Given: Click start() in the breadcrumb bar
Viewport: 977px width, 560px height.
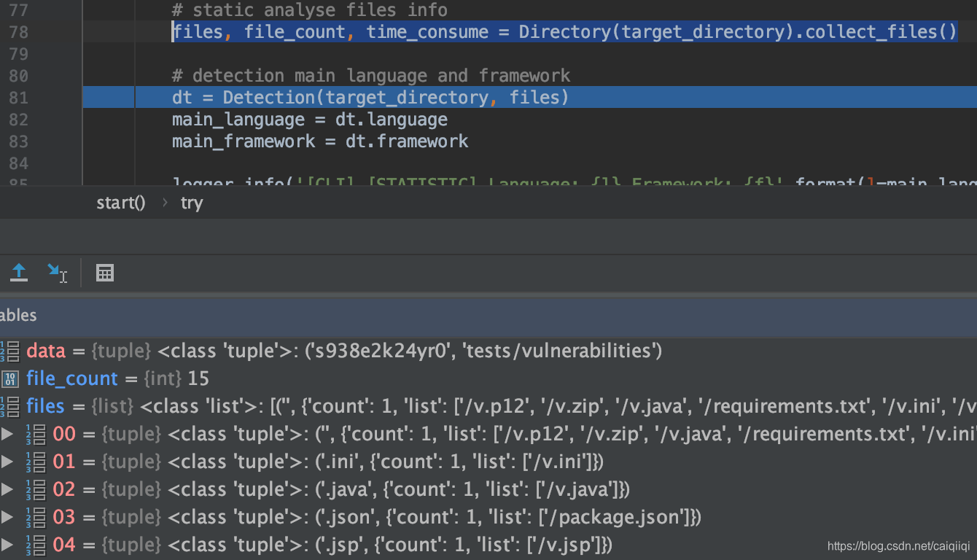Looking at the screenshot, I should pyautogui.click(x=121, y=203).
